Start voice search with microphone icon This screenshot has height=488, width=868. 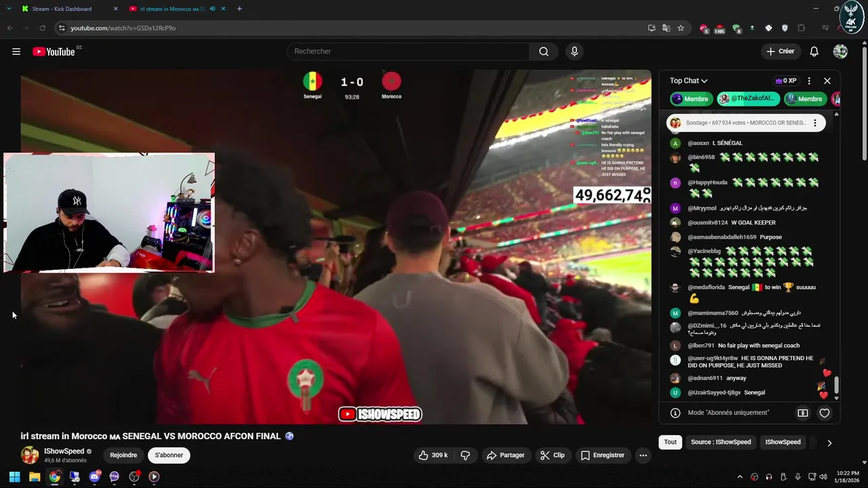(x=574, y=52)
